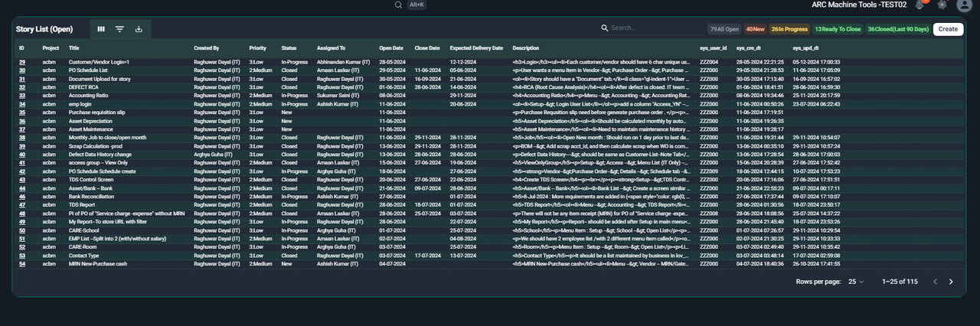
Task: Sort by the sys_upd_dt column header
Action: pyautogui.click(x=805, y=48)
